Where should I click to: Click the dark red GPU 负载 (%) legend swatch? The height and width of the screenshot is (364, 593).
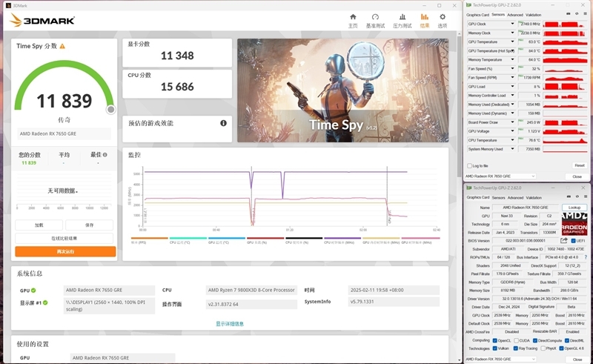point(265,238)
